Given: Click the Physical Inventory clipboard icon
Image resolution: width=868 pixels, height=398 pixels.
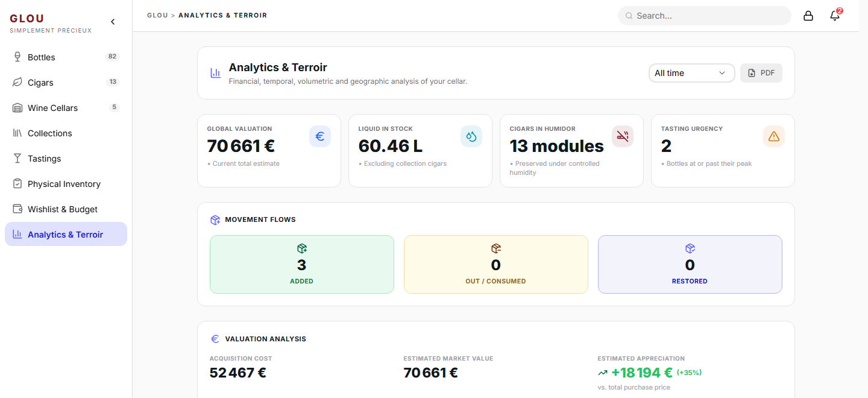Looking at the screenshot, I should [x=17, y=183].
